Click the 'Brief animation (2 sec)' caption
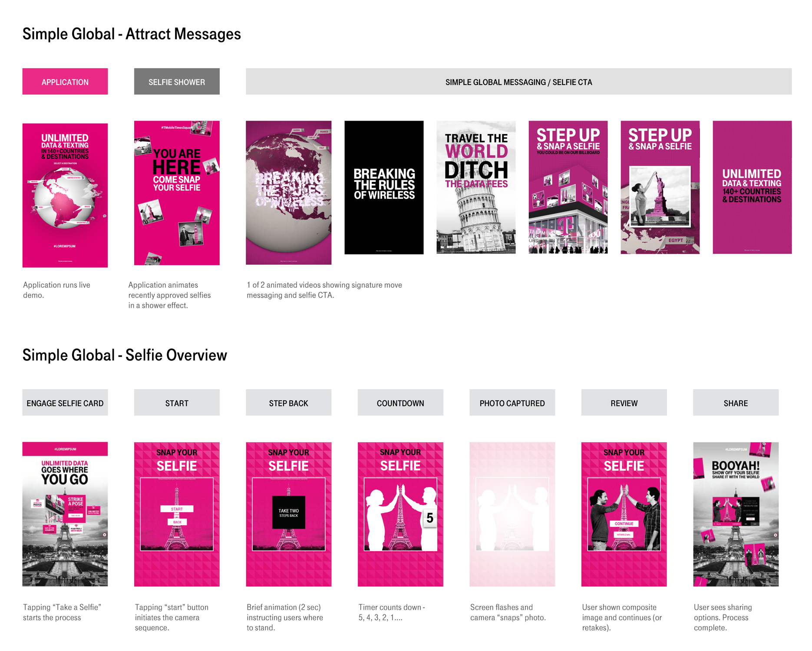The image size is (812, 651). pyautogui.click(x=285, y=617)
